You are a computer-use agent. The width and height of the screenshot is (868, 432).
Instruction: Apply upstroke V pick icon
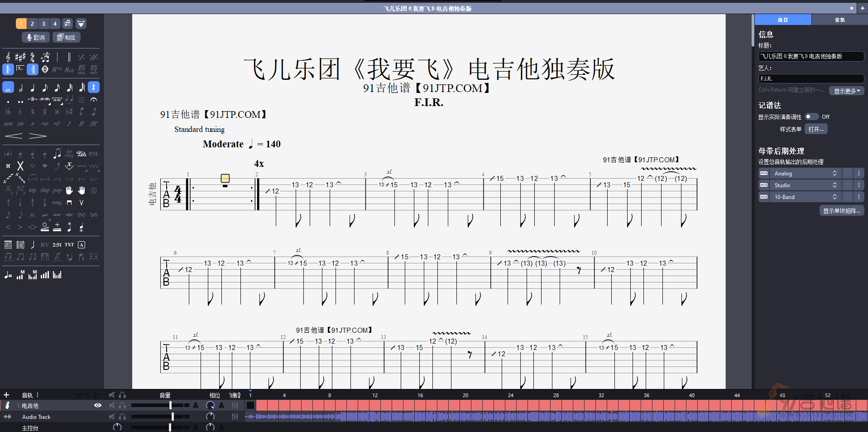pos(82,203)
